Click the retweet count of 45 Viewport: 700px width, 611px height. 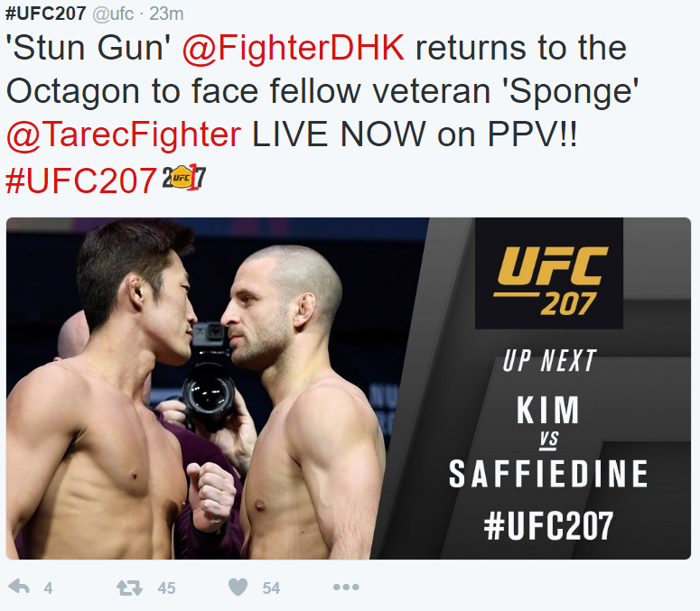166,588
